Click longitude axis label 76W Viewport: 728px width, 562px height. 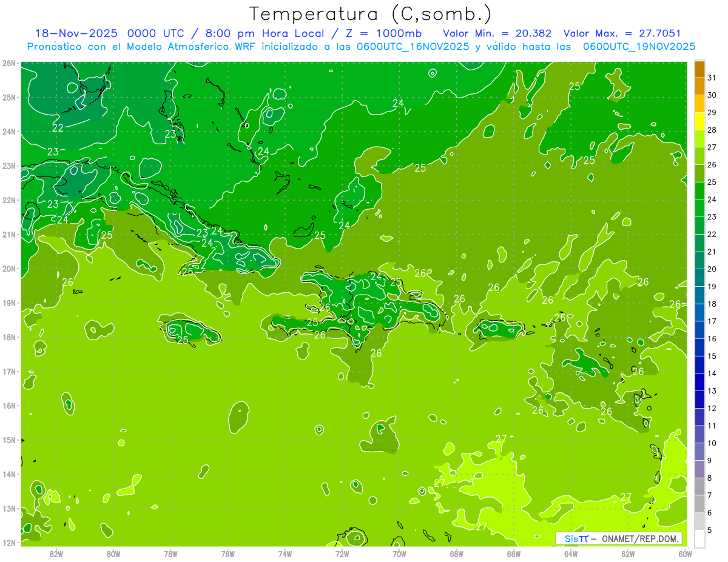pos(228,554)
